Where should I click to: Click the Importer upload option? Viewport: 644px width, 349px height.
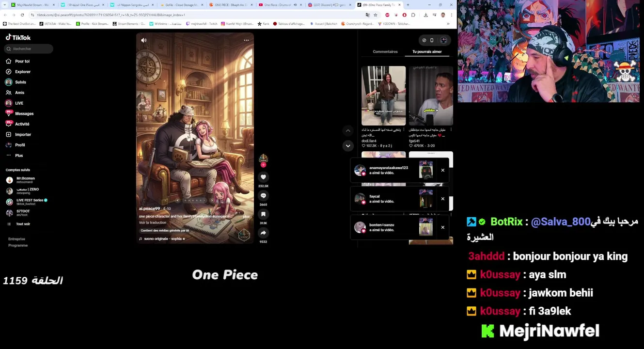pos(18,134)
